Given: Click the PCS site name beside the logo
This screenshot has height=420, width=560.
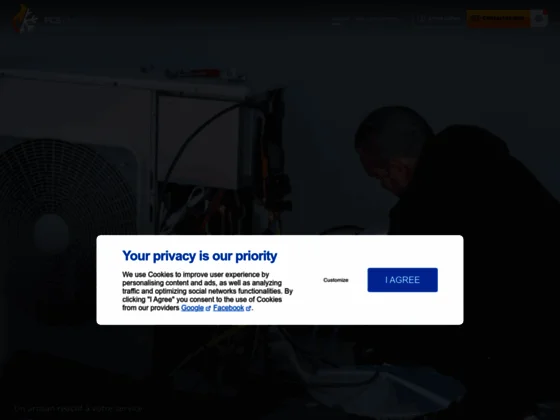Looking at the screenshot, I should pos(52,20).
